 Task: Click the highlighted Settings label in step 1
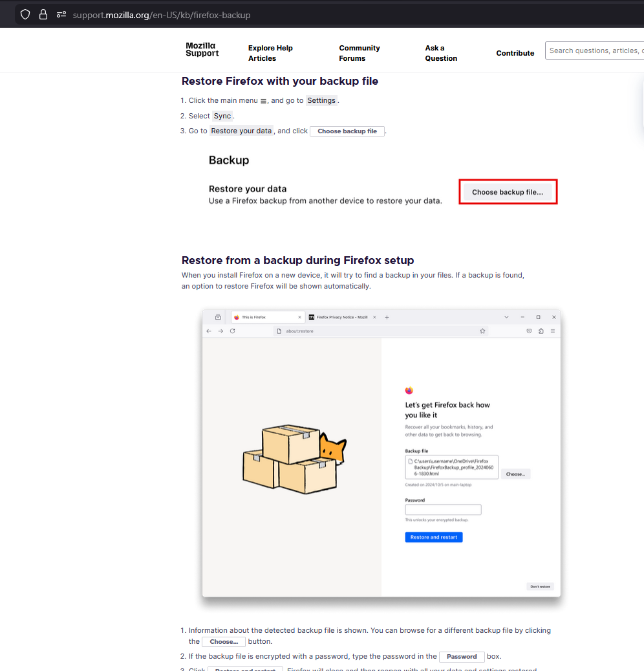click(x=321, y=100)
